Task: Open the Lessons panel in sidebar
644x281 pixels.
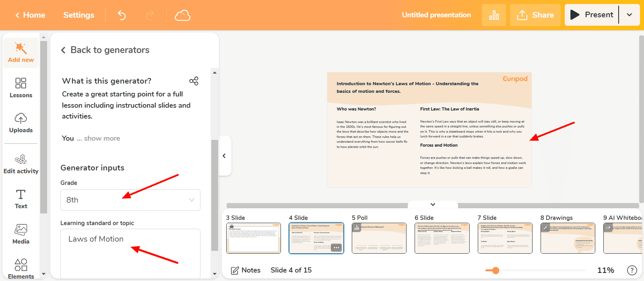Action: click(x=21, y=88)
